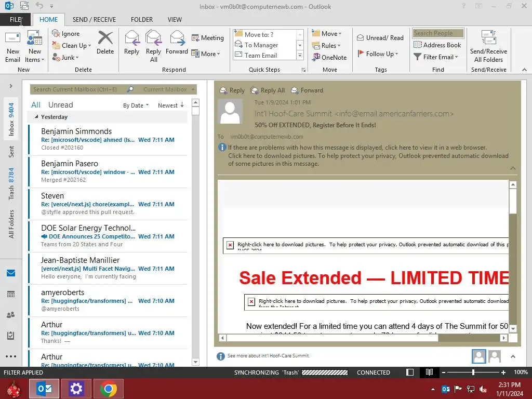The width and height of the screenshot is (532, 399).
Task: Switch to the SEND / RECEIVE tab
Action: click(94, 19)
